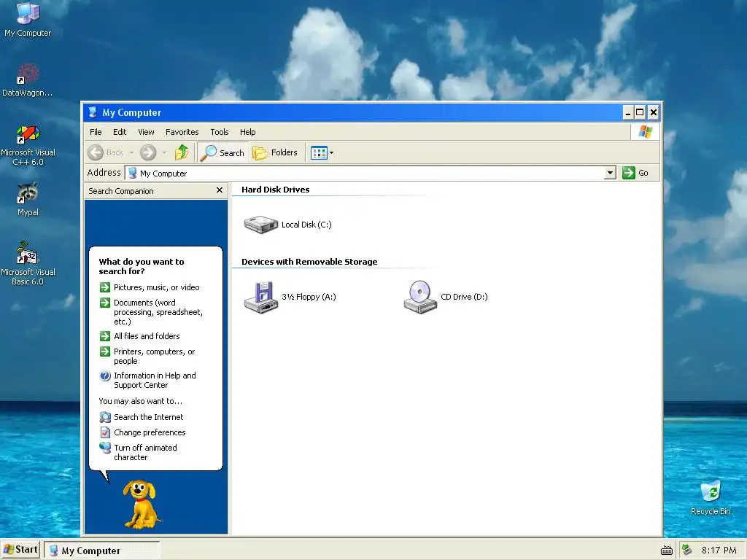
Task: Choose Documents search option
Action: point(158,312)
